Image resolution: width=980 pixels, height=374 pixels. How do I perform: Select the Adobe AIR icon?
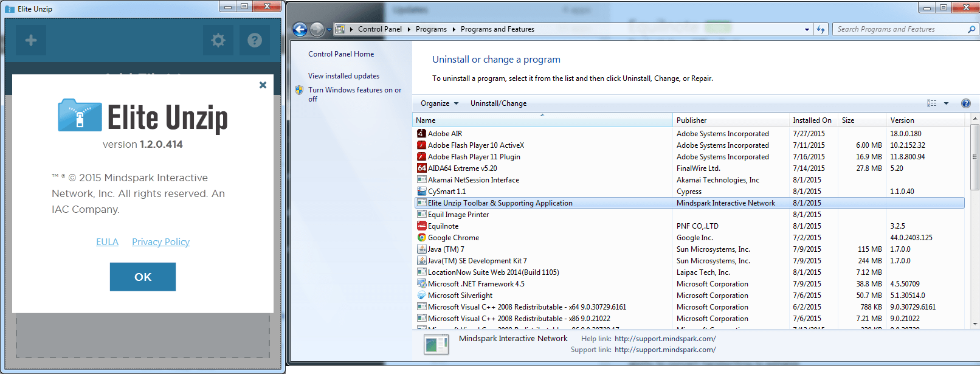pos(421,133)
